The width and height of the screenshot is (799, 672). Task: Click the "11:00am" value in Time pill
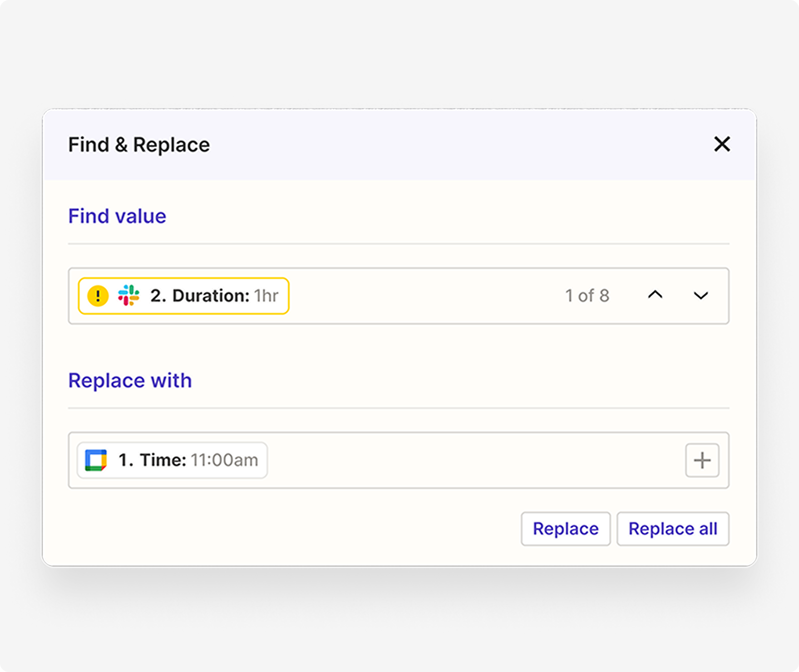(x=224, y=460)
